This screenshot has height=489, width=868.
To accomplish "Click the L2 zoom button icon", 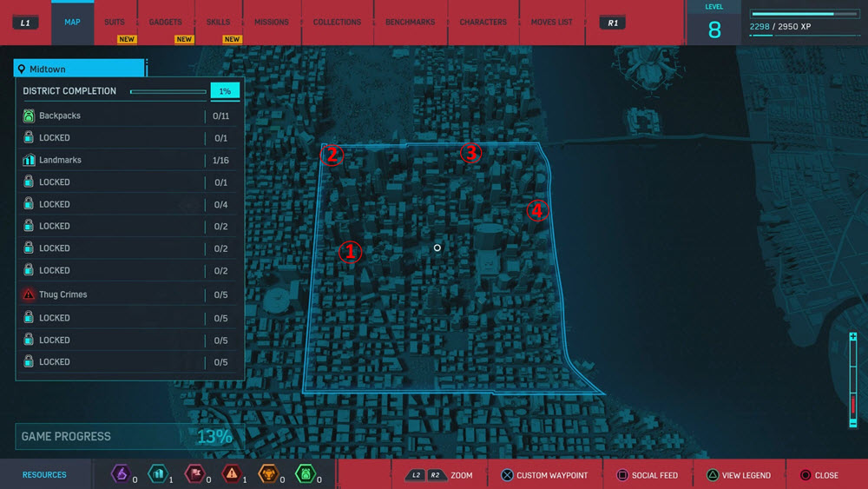I will coord(417,475).
